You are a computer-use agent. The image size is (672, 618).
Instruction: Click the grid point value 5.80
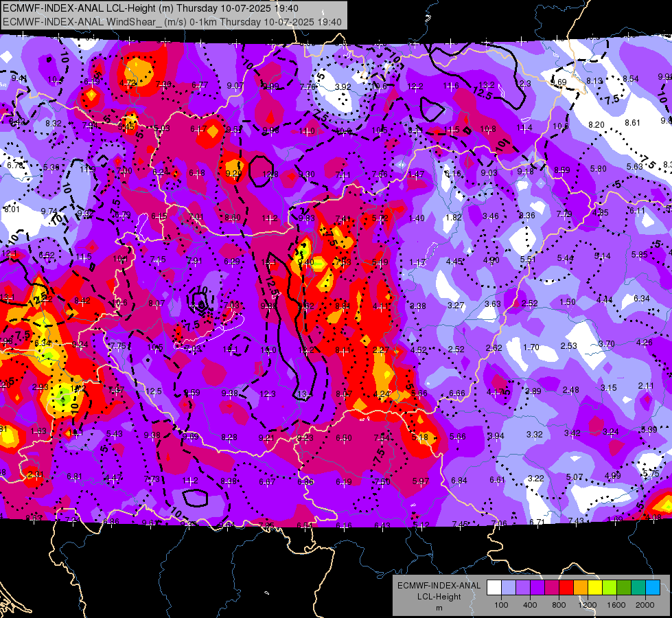click(599, 169)
